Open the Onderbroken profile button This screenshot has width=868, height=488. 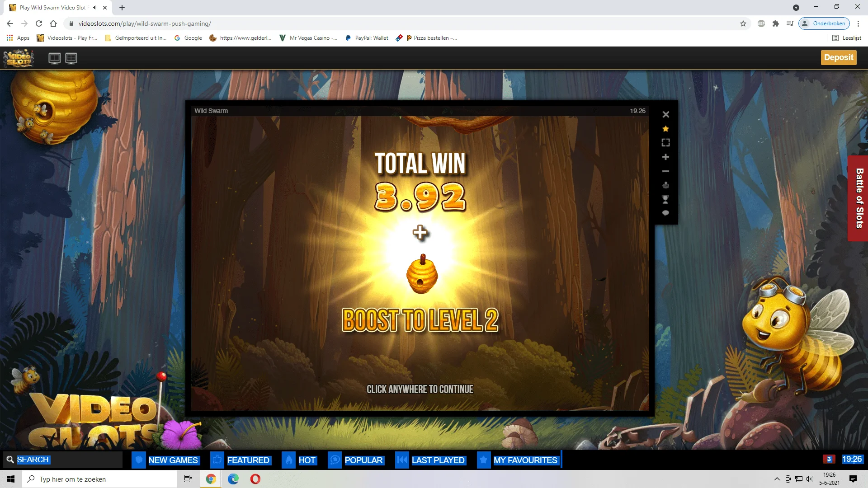click(x=824, y=23)
